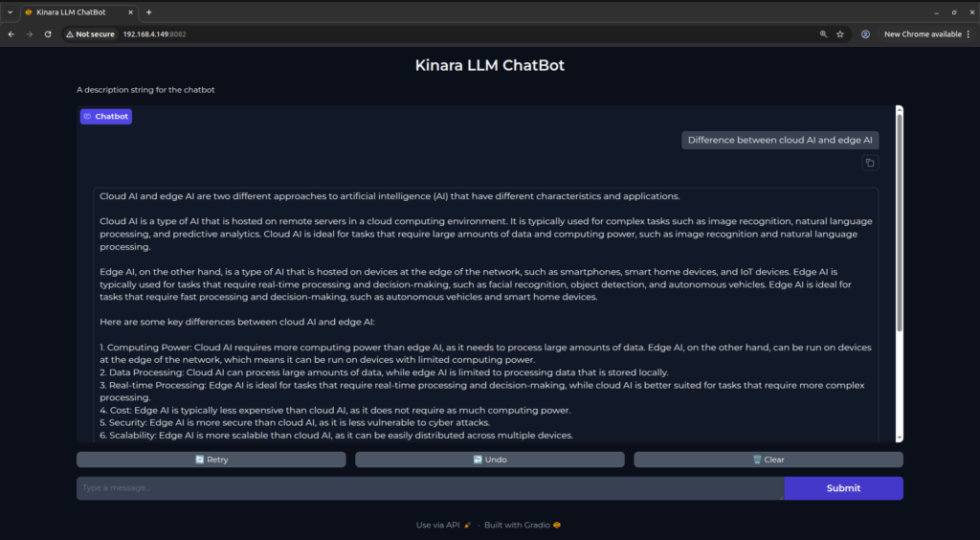This screenshot has width=980, height=540.
Task: Click paragraph starting 'Edge AI, on the other hand'
Action: (476, 284)
